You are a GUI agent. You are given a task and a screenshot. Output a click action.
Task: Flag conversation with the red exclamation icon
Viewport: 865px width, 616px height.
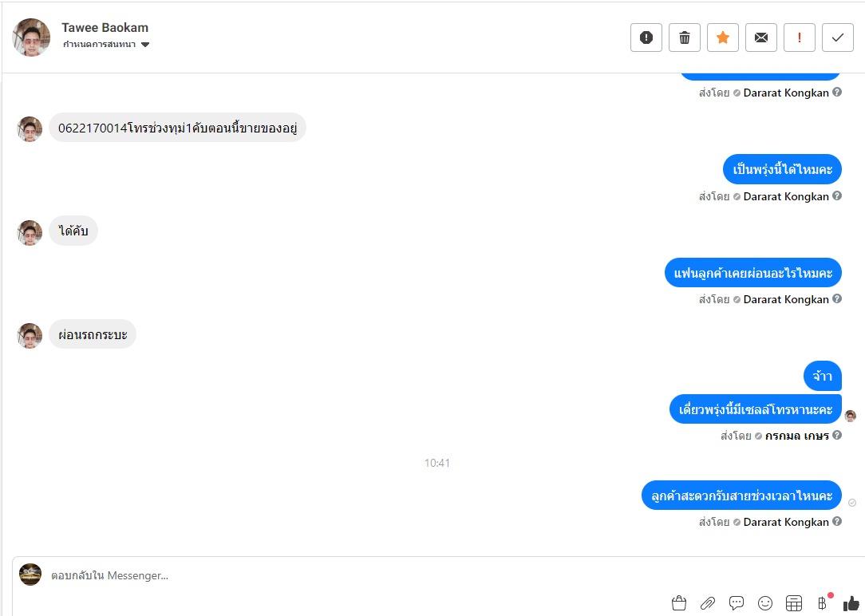point(800,38)
